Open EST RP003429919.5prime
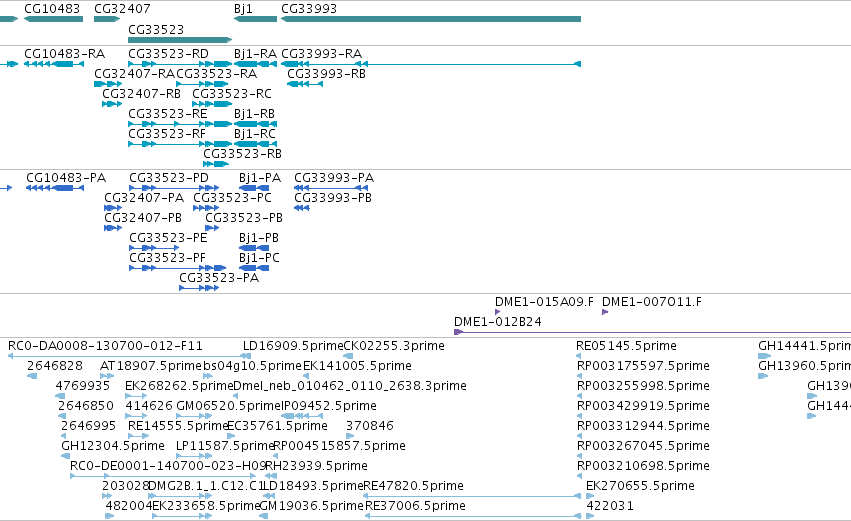This screenshot has height=521, width=851. [643, 406]
